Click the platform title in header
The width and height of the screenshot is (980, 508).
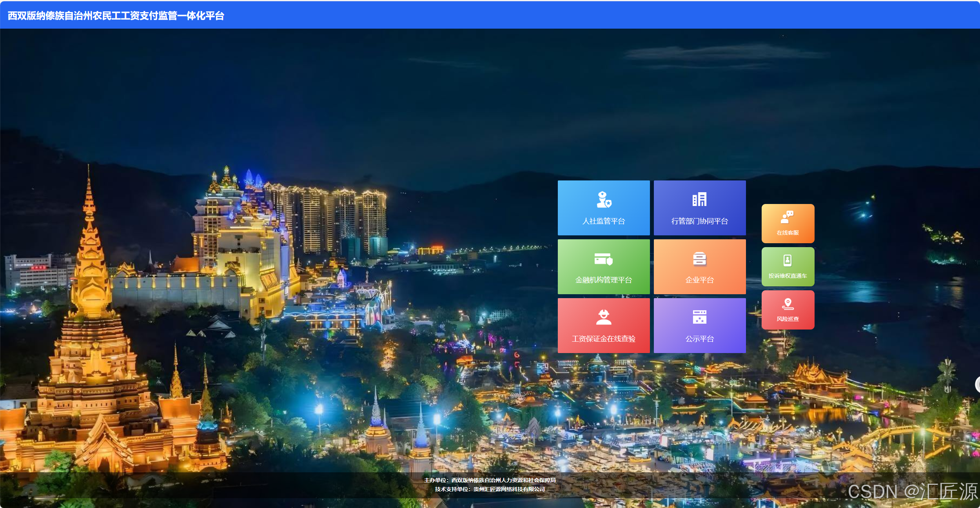click(x=116, y=16)
